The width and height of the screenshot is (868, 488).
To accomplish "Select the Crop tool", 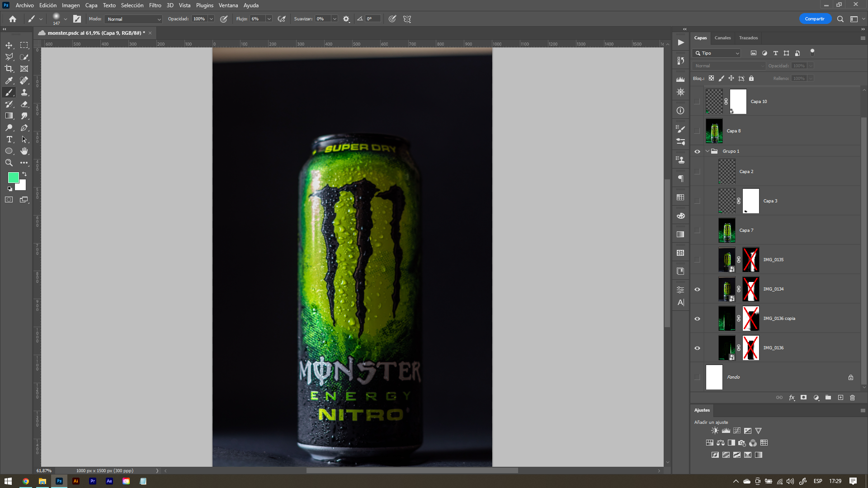I will [x=9, y=69].
